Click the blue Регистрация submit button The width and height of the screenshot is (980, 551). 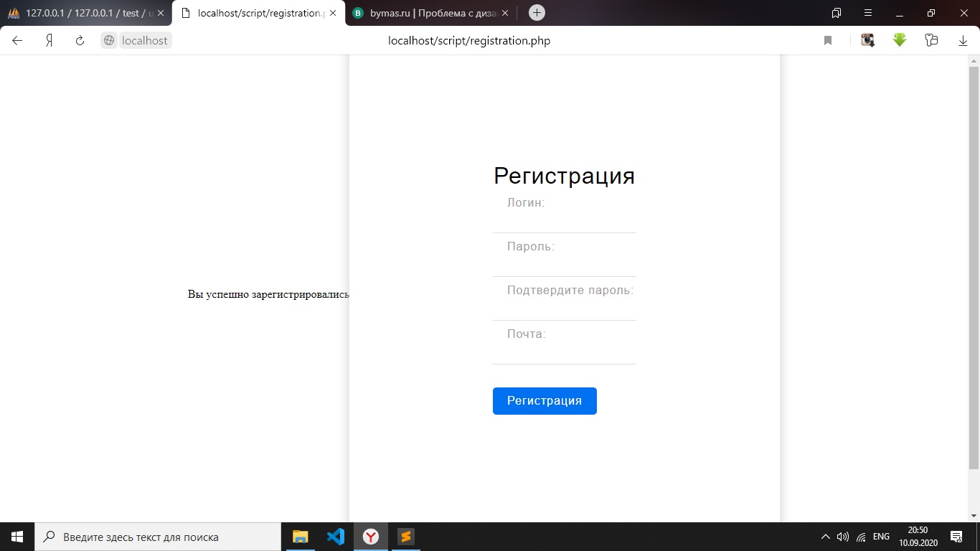[545, 401]
